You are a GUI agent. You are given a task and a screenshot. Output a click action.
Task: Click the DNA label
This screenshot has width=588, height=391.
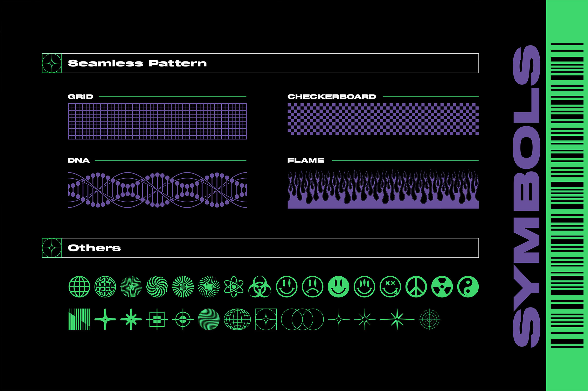coord(79,160)
